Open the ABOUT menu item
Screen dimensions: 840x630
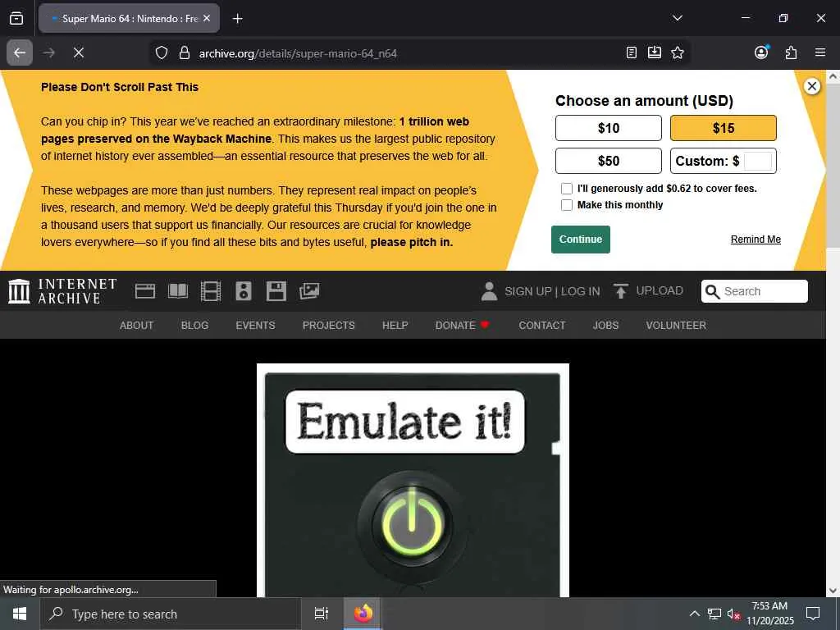tap(137, 325)
